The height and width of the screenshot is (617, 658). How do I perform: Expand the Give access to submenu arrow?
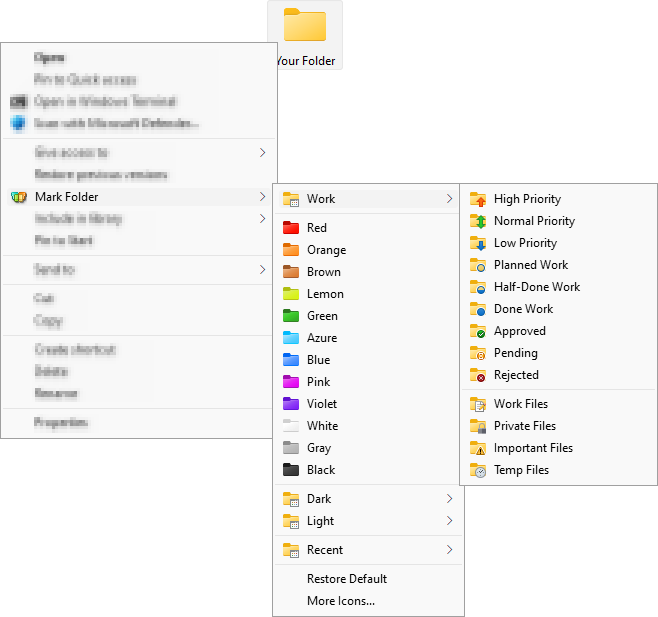[x=262, y=153]
